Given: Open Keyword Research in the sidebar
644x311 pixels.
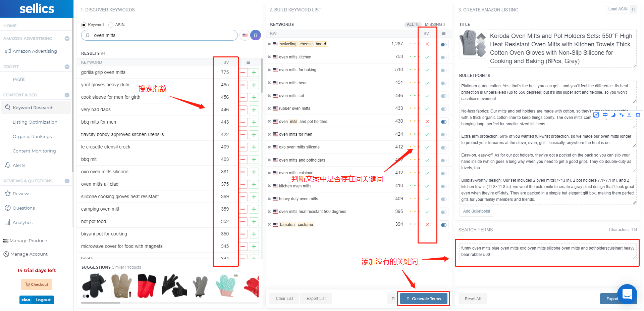Looking at the screenshot, I should click(36, 107).
